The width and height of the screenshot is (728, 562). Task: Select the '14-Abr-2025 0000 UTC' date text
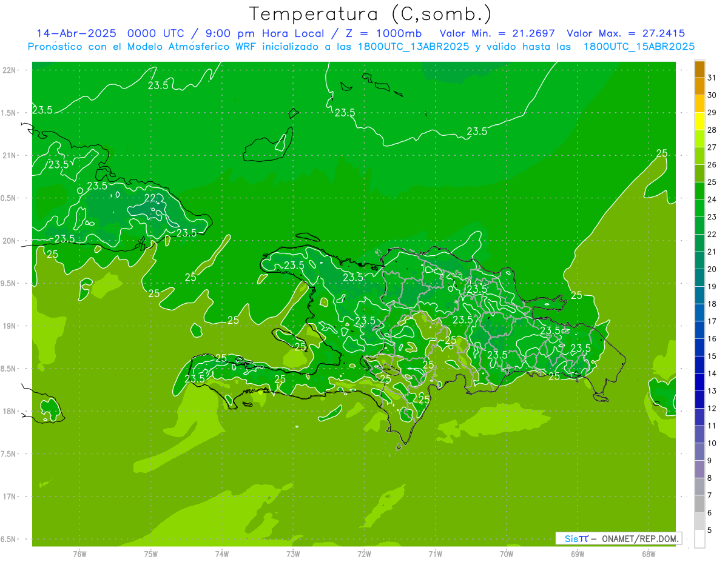coord(109,33)
